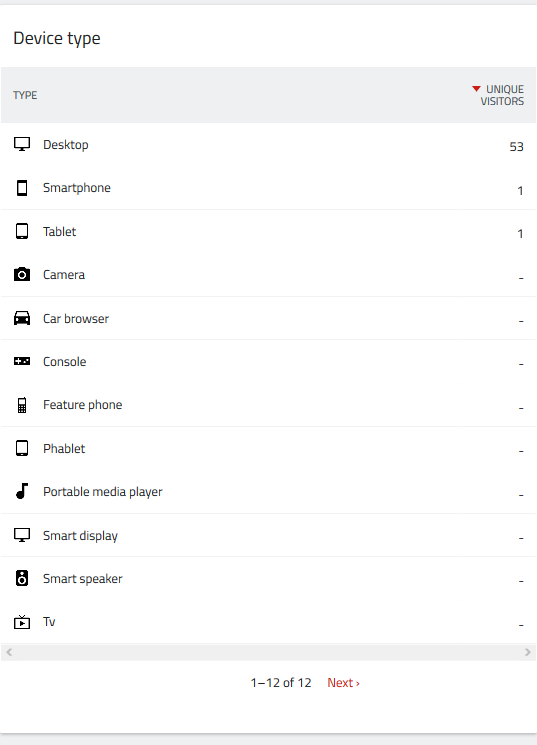Click the Device type heading
The height and width of the screenshot is (745, 537).
[57, 38]
